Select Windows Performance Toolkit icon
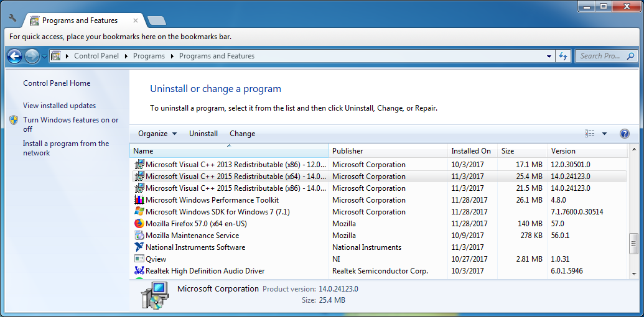Viewport: 644px width, 317px height. point(139,200)
